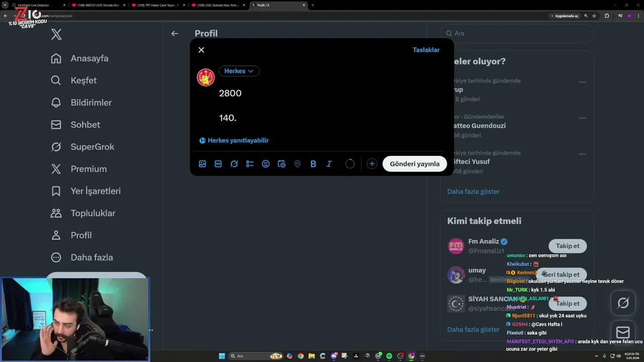The width and height of the screenshot is (644, 362).
Task: Open the Herkes audience dropdown
Action: pyautogui.click(x=239, y=71)
